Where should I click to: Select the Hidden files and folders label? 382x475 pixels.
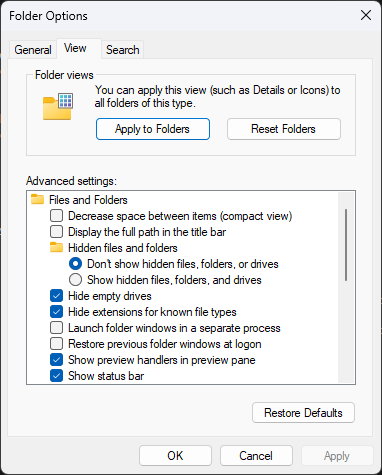click(123, 248)
